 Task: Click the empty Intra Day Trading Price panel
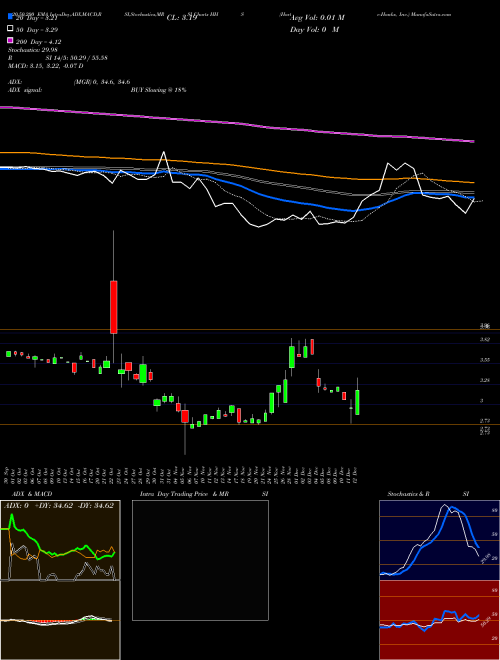pyautogui.click(x=200, y=560)
